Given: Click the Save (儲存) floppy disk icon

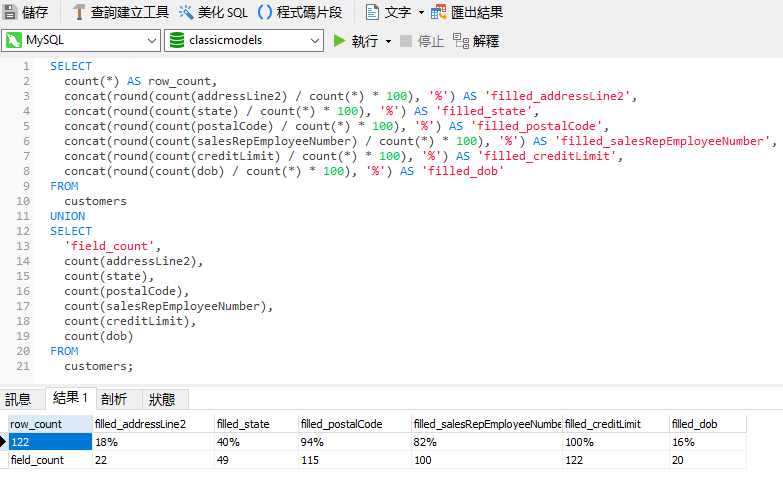Looking at the screenshot, I should (10, 12).
